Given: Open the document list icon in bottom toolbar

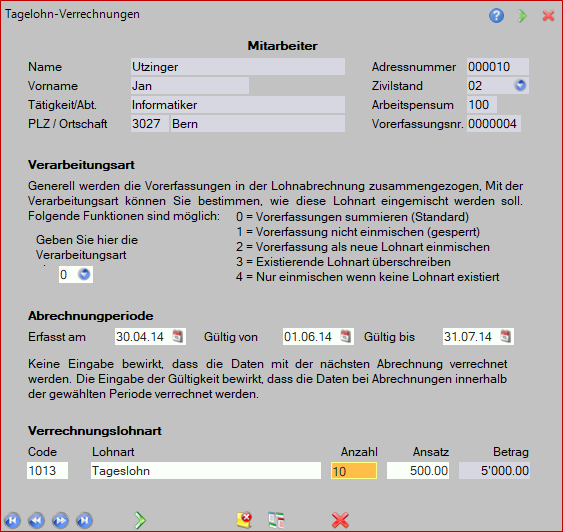Looking at the screenshot, I should click(x=276, y=520).
